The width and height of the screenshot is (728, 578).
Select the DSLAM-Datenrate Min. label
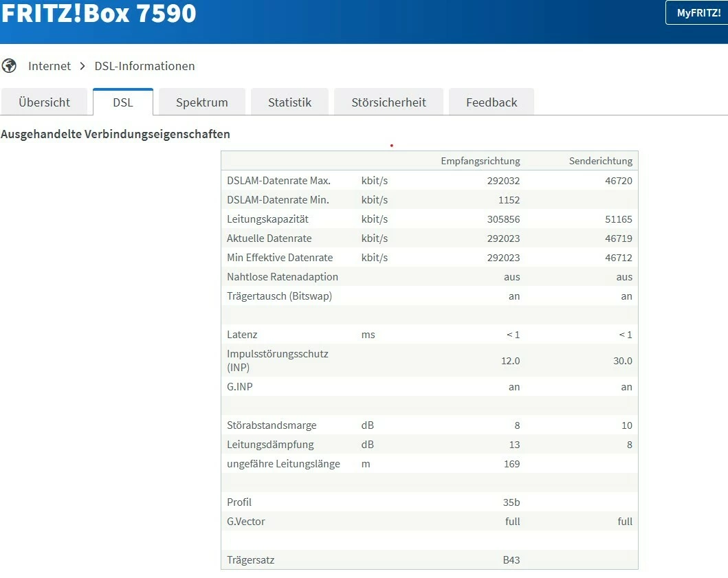[x=278, y=200]
